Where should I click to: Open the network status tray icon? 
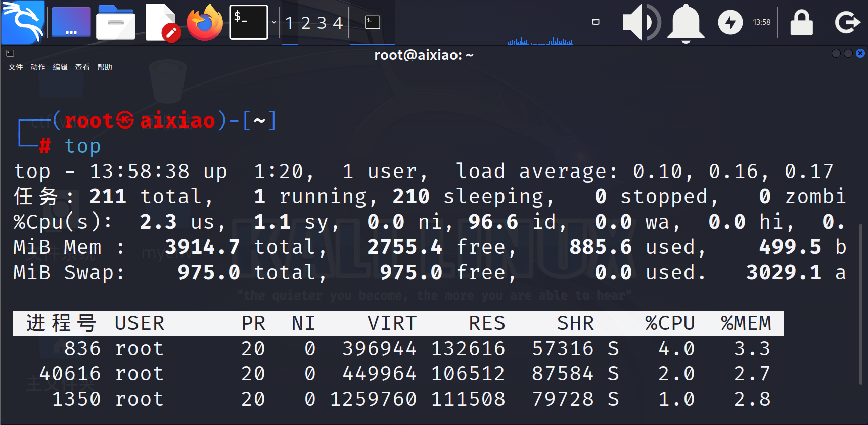click(x=596, y=22)
